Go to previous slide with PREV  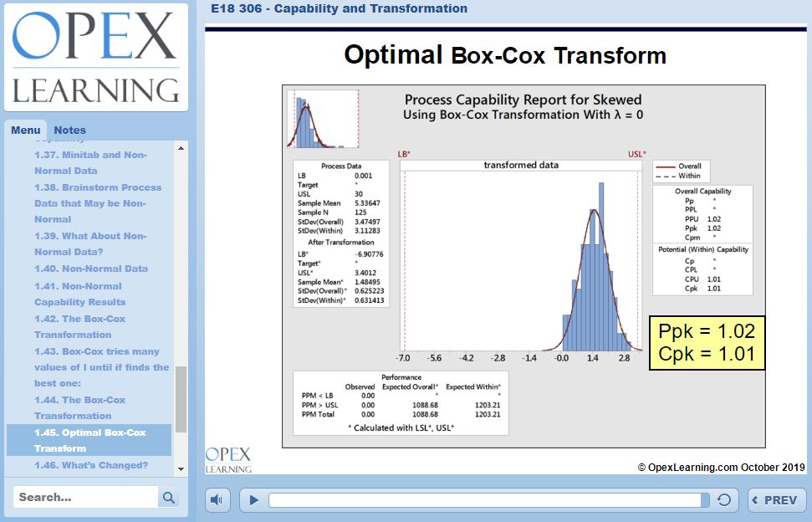click(x=776, y=500)
